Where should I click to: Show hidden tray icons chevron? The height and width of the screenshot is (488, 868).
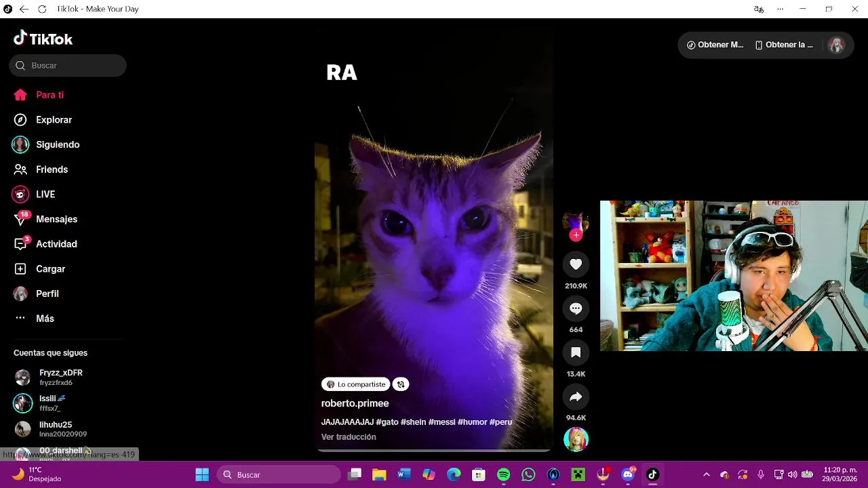(707, 474)
